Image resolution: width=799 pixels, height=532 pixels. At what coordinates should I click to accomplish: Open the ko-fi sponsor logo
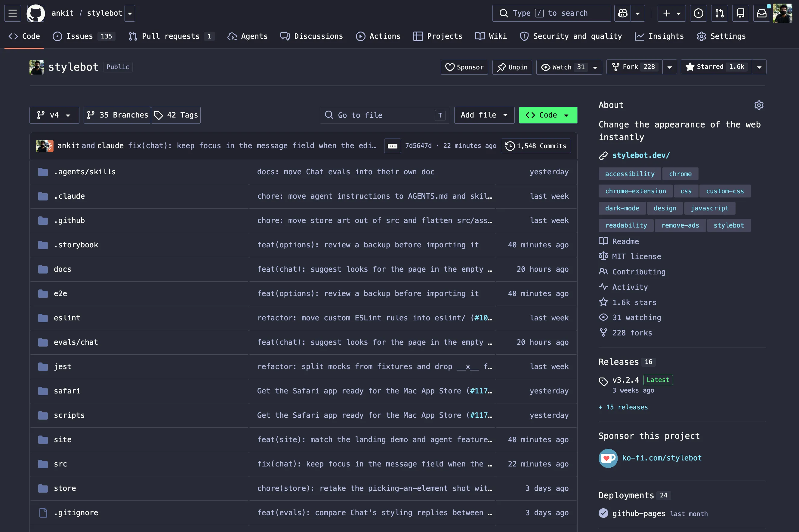[x=608, y=458]
